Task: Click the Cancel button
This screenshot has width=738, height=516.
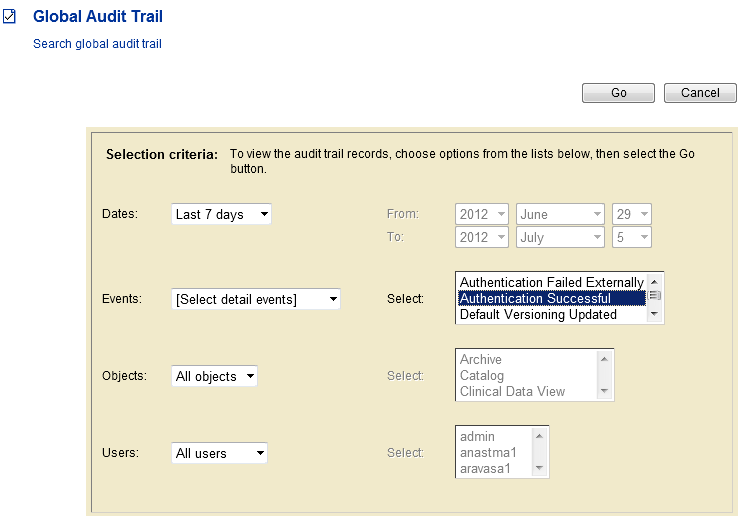Action: coord(700,93)
